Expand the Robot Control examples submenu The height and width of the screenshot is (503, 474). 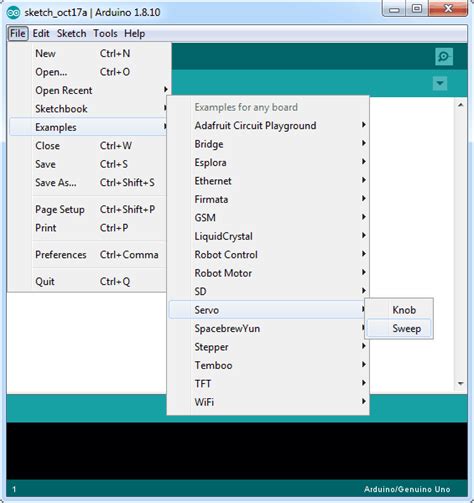[x=268, y=255]
